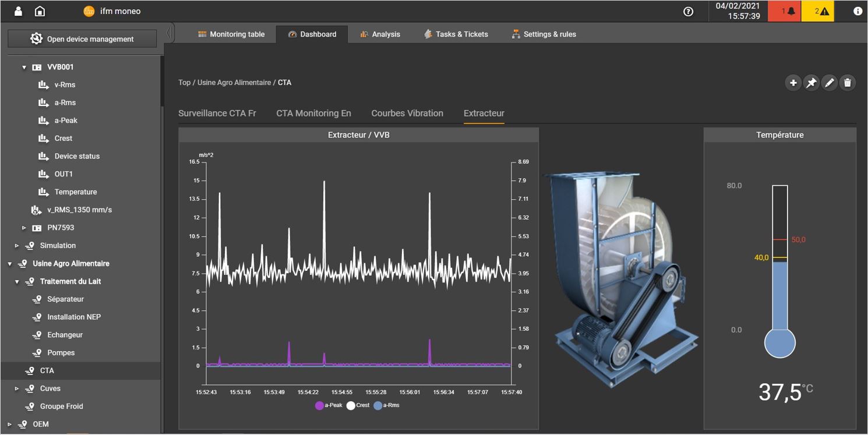Expand the PN7593 device tree node

[24, 228]
